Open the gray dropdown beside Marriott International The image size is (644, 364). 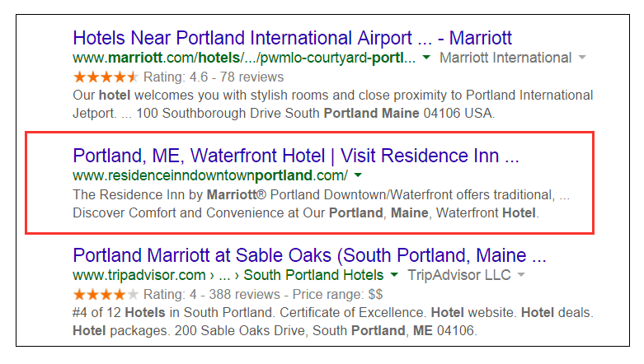pos(581,58)
